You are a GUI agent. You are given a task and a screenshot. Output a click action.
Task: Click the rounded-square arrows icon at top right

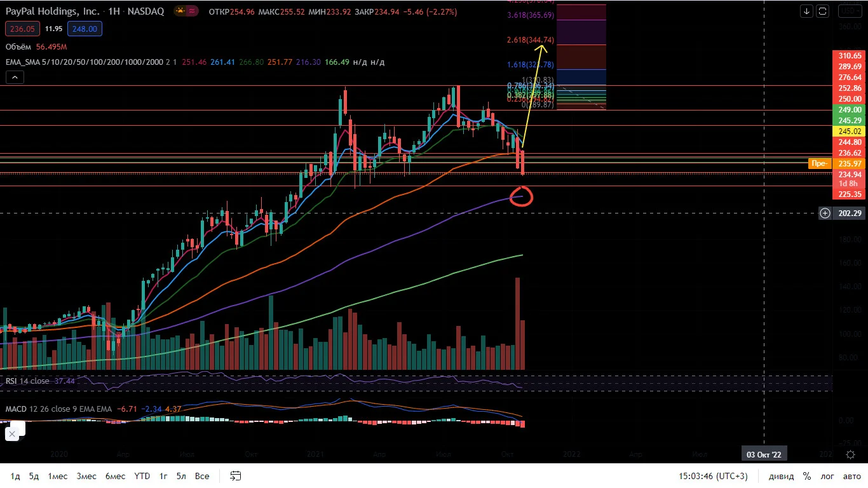823,11
